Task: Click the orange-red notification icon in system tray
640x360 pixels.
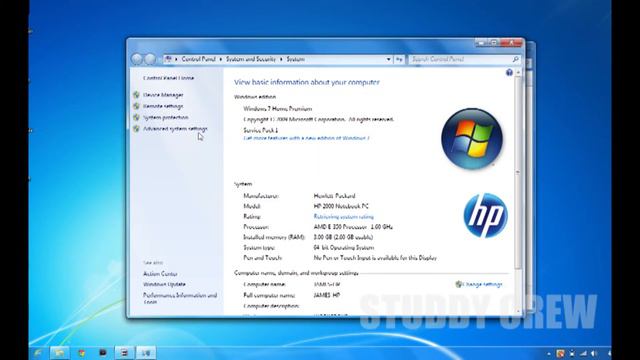Action: [561, 353]
